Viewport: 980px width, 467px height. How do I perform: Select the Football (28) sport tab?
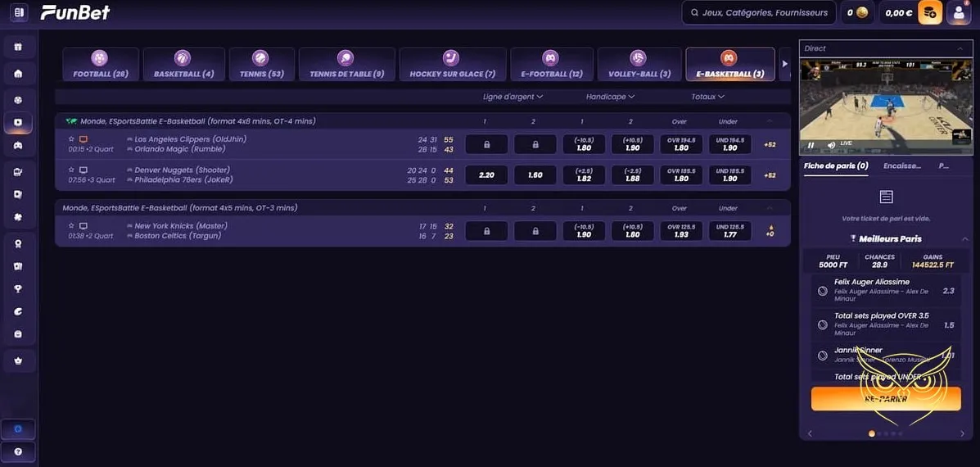pos(101,65)
